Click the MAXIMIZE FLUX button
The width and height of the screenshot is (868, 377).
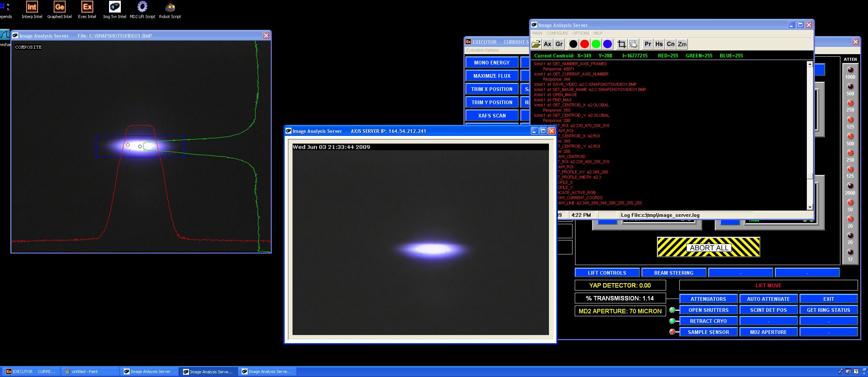coord(492,76)
